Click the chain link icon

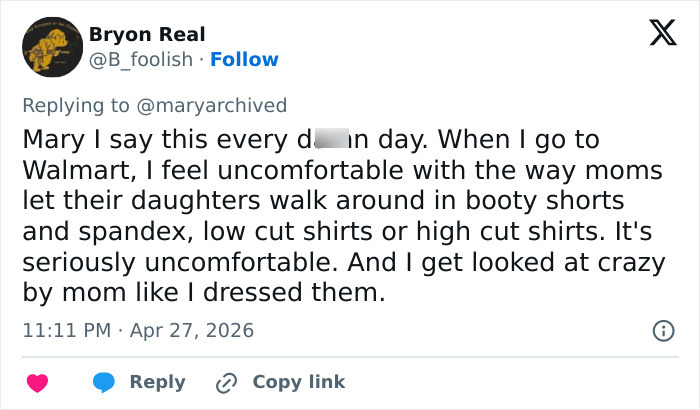click(x=226, y=383)
